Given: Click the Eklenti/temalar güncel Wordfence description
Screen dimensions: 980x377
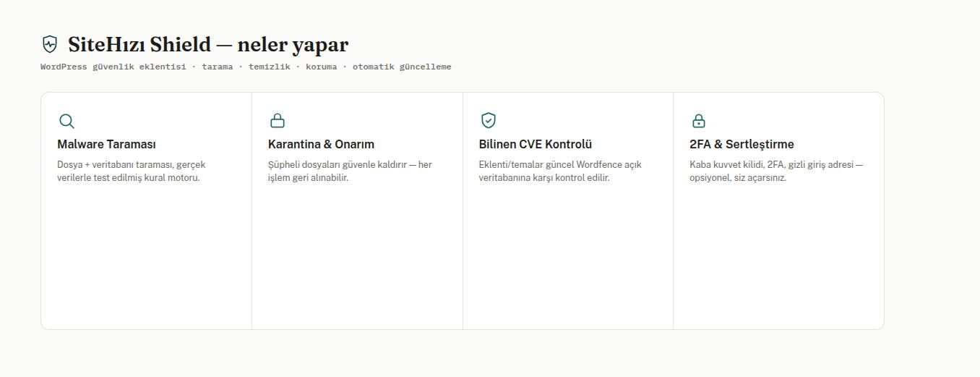Looking at the screenshot, I should point(560,171).
